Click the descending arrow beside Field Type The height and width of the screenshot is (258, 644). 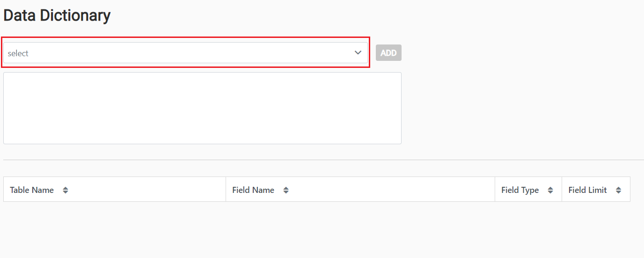tap(550, 192)
